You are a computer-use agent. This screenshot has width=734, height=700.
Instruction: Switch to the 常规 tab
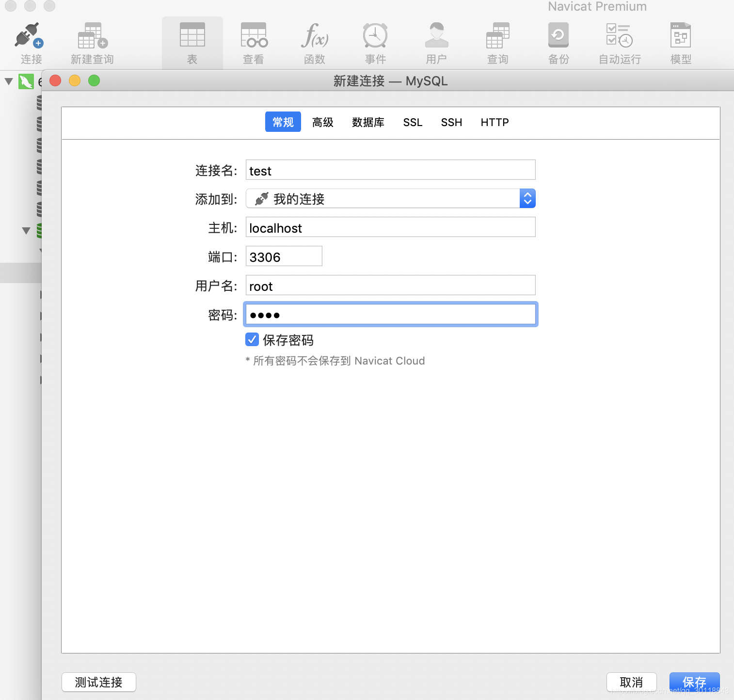283,122
